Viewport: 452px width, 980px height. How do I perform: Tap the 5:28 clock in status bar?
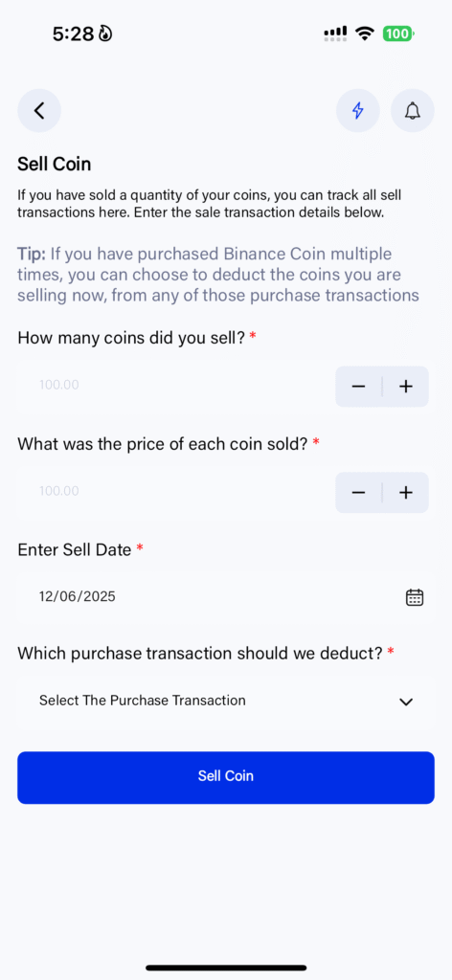tap(73, 33)
